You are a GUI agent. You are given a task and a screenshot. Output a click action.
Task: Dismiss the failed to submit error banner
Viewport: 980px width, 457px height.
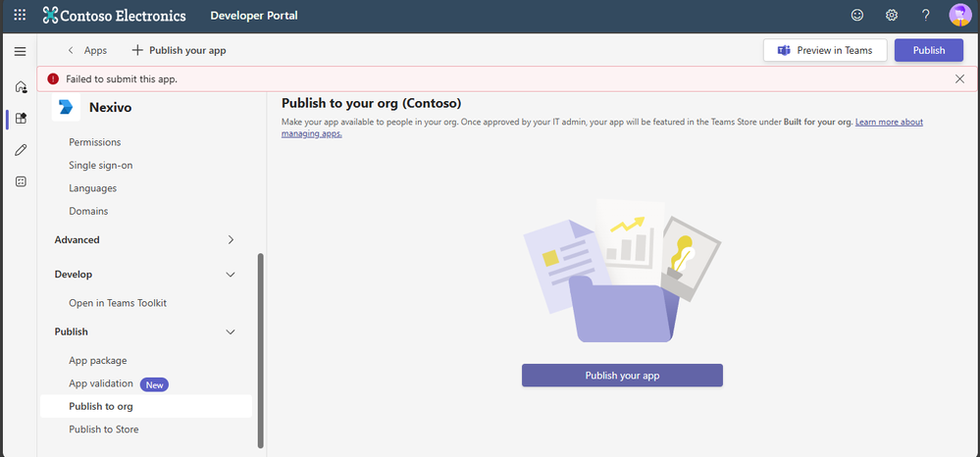[959, 78]
